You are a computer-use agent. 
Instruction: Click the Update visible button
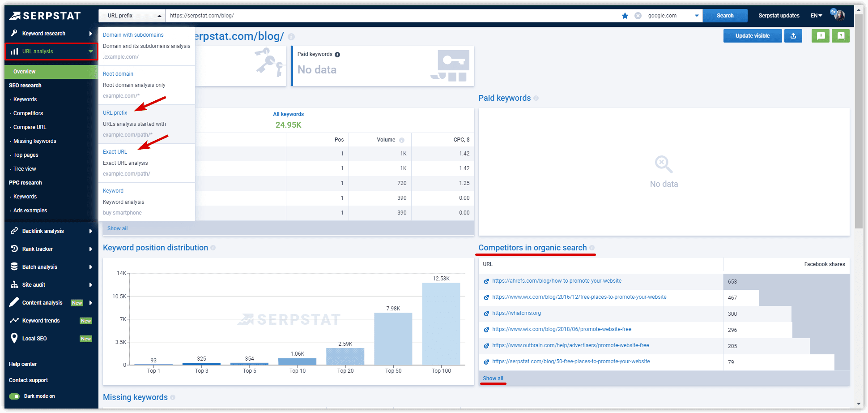point(753,36)
